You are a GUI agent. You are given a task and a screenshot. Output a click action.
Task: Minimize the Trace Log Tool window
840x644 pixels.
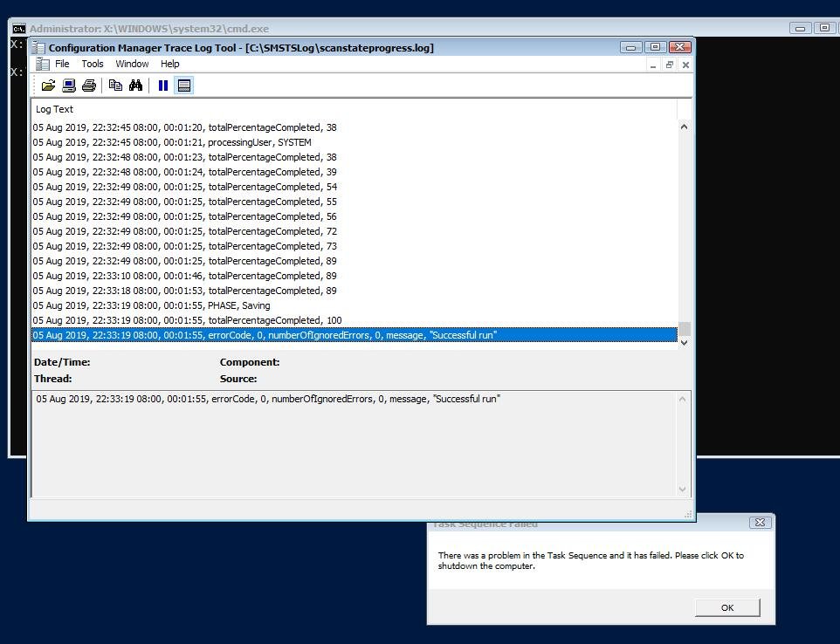tap(631, 47)
